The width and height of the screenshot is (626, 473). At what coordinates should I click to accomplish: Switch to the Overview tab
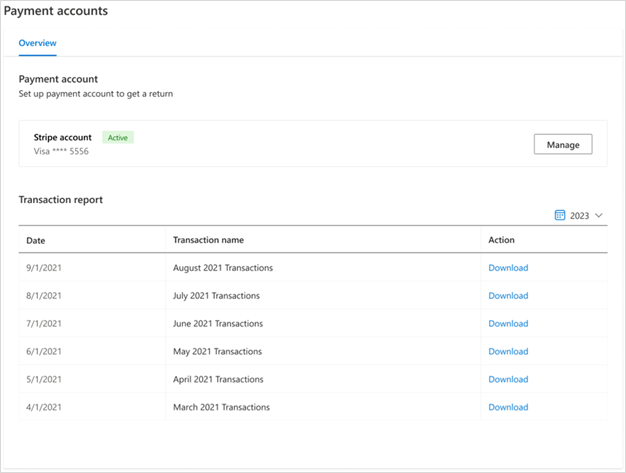pos(37,43)
